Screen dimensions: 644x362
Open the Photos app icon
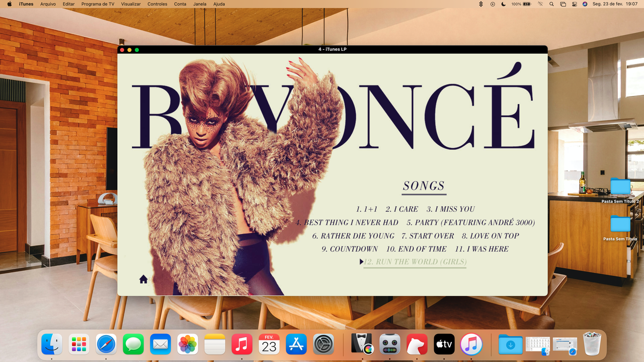pos(188,344)
